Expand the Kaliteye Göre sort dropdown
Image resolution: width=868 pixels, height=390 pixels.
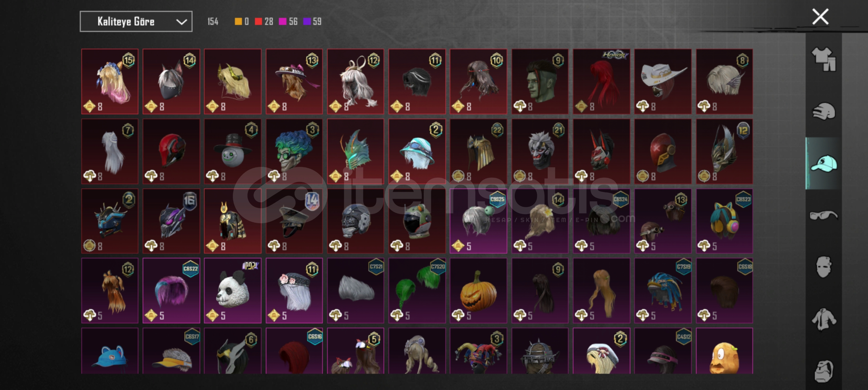coord(136,22)
